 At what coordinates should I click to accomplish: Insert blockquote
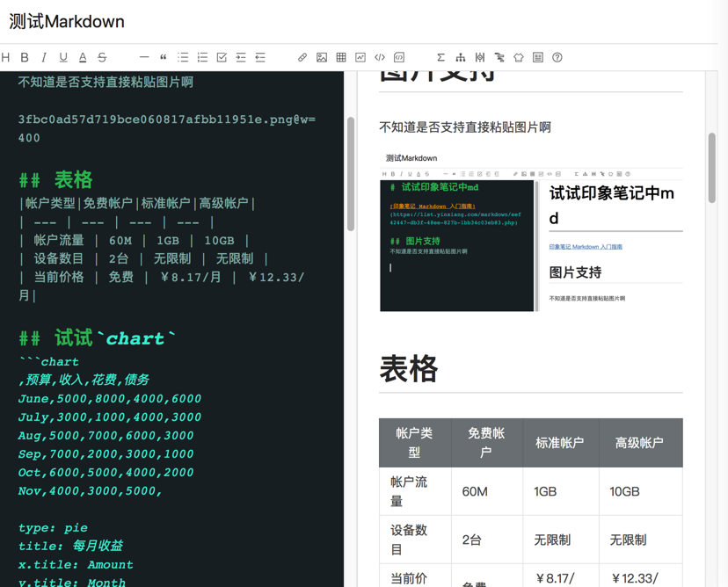tap(164, 57)
